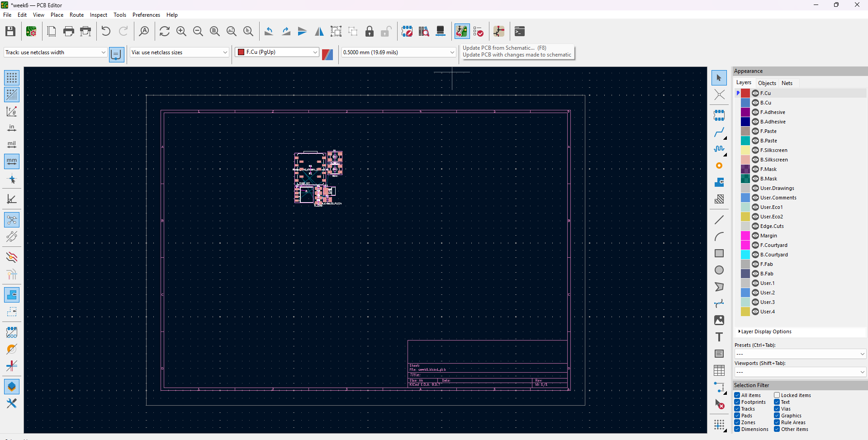Switch to the Nets tab
Screen dimensions: 868x440
coord(787,83)
